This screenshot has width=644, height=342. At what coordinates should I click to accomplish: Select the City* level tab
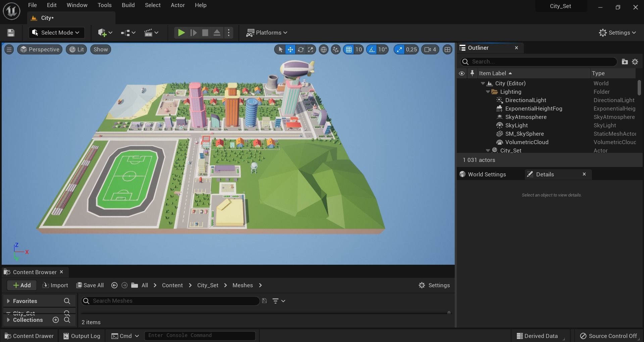(71, 18)
